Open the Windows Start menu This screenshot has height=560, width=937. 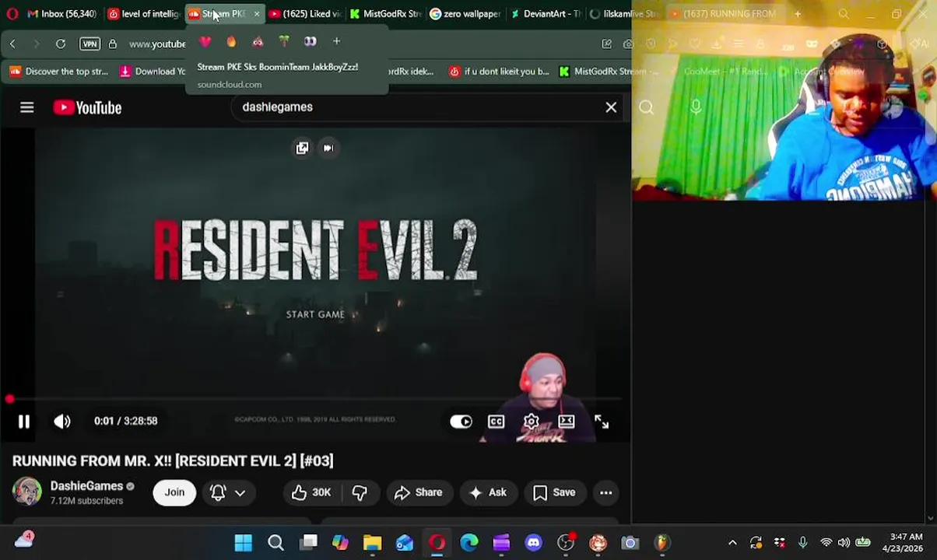tap(244, 543)
